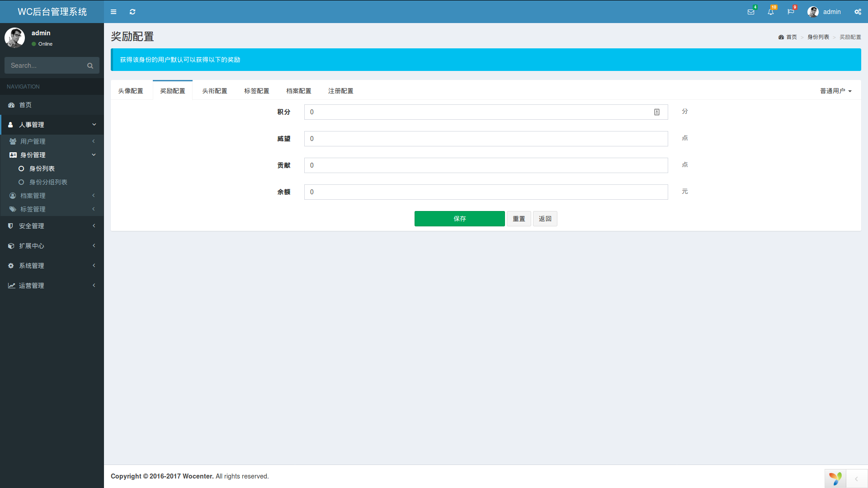868x488 pixels.
Task: Click autofill icon in 积分 field
Action: (657, 112)
